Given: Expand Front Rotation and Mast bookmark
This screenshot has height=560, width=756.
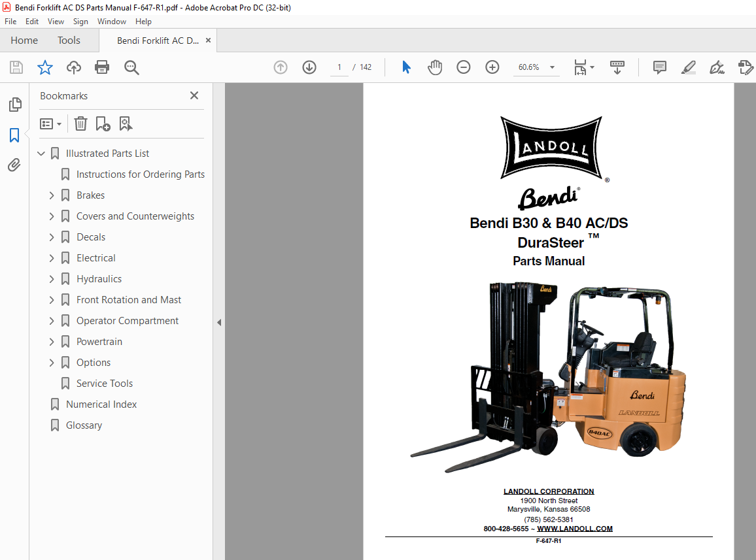Looking at the screenshot, I should (52, 300).
